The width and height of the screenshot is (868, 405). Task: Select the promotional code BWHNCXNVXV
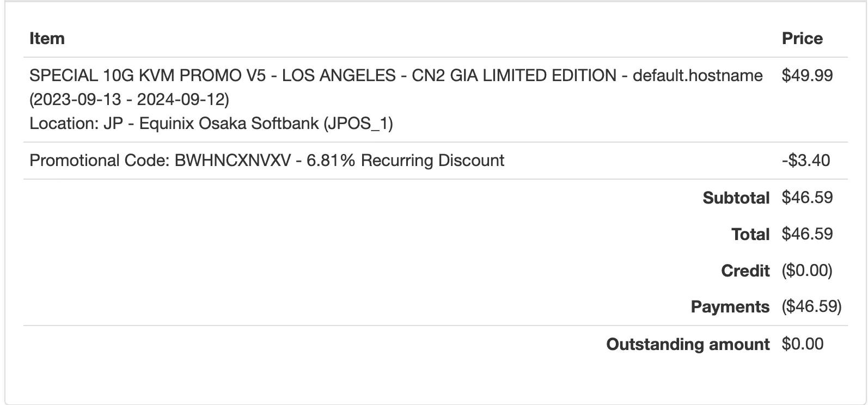[233, 161]
